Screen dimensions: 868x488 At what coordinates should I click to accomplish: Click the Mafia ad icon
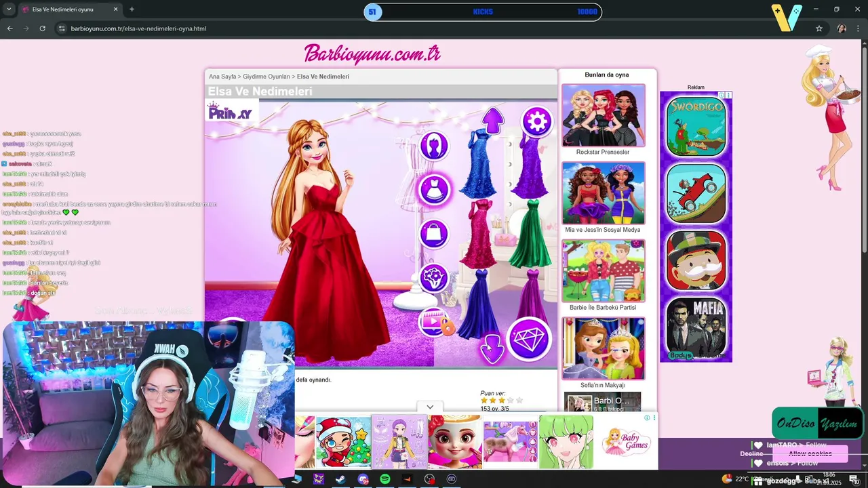pos(696,328)
